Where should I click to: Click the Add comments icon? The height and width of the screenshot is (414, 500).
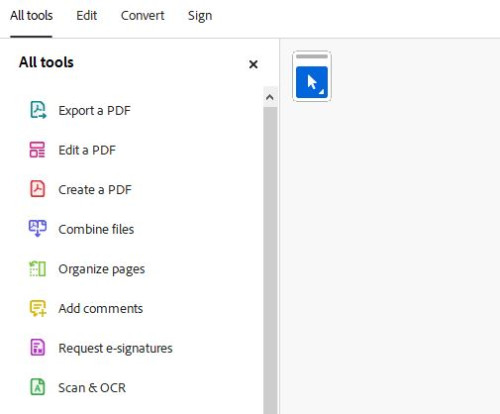(x=38, y=308)
